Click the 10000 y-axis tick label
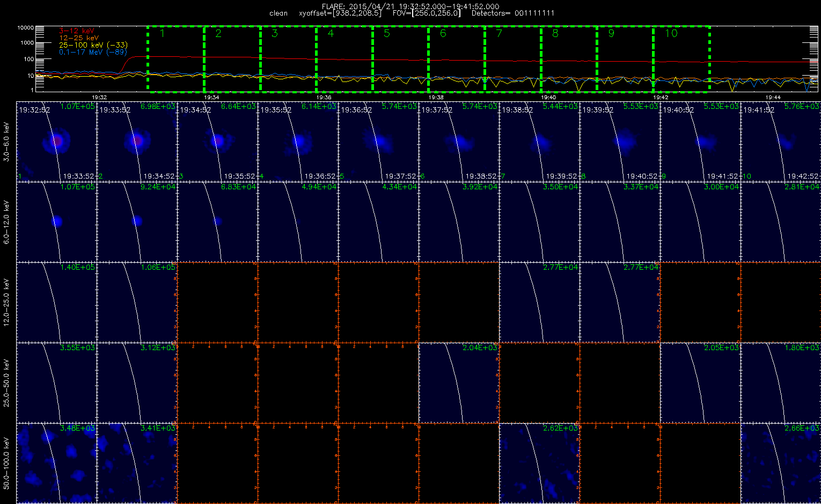This screenshot has height=504, width=821. (x=26, y=27)
